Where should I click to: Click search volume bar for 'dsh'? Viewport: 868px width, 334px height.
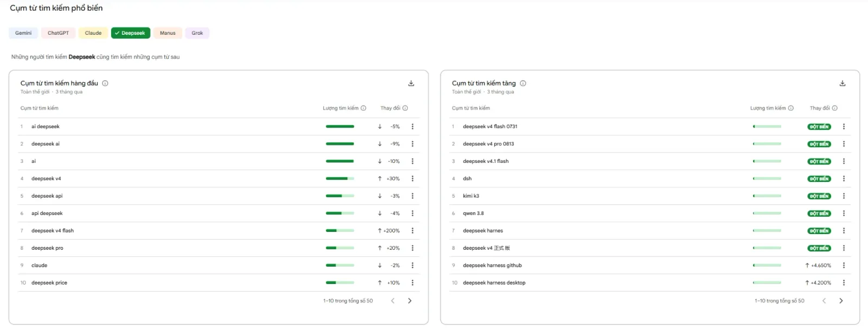pyautogui.click(x=767, y=179)
